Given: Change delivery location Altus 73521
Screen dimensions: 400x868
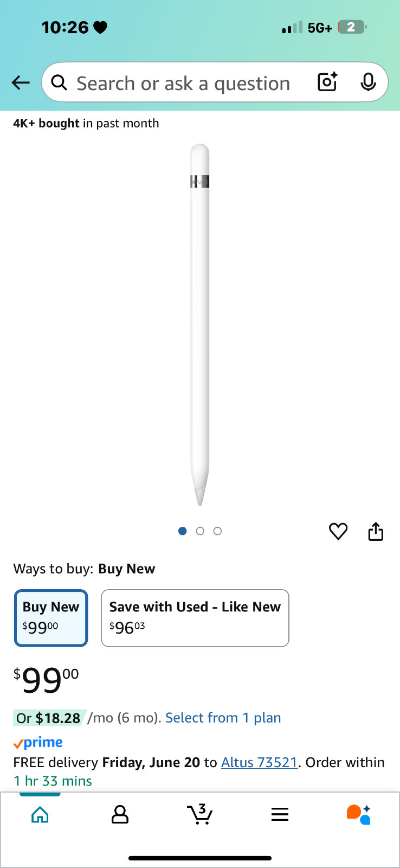Looking at the screenshot, I should click(260, 762).
